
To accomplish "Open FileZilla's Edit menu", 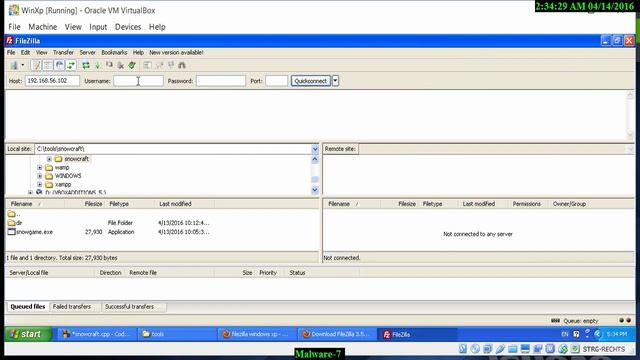I will (25, 53).
